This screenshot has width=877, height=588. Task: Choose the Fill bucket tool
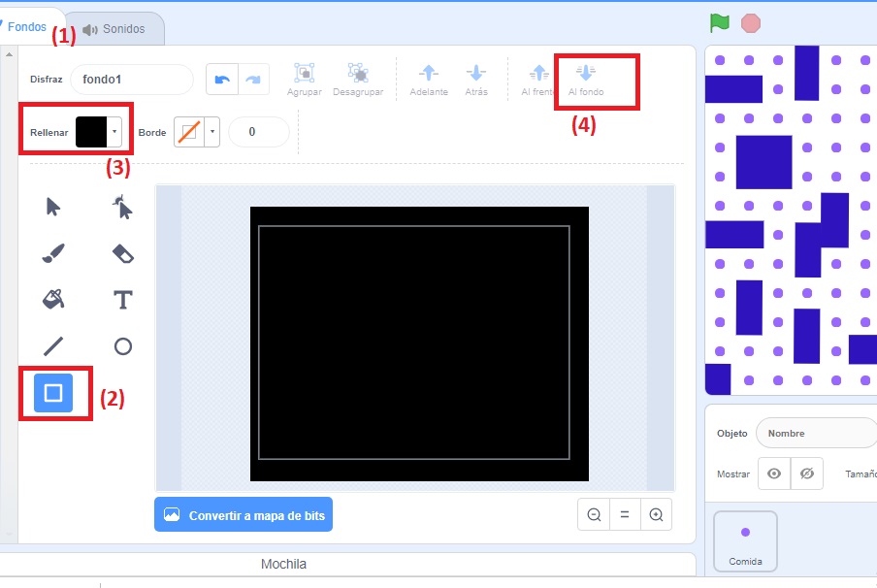tap(53, 300)
